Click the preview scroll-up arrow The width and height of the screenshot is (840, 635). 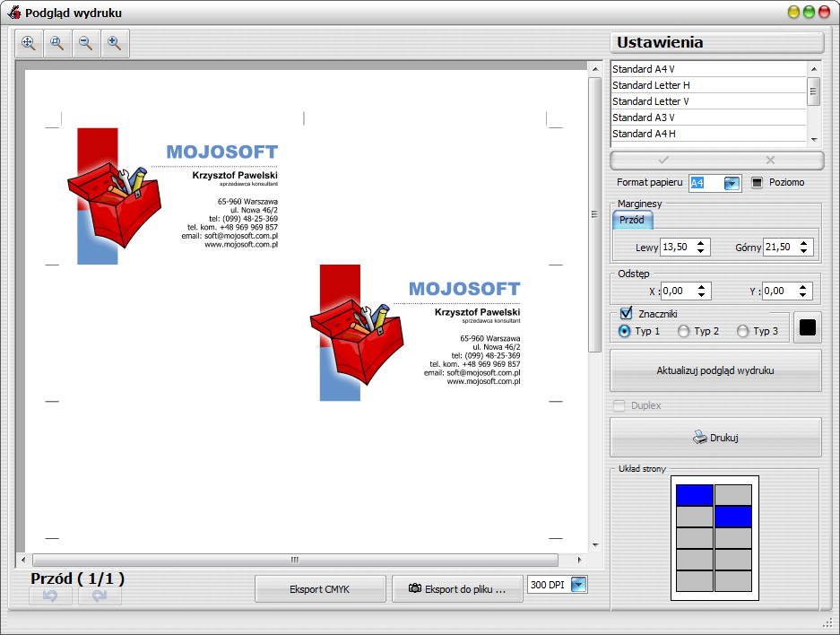pyautogui.click(x=595, y=69)
